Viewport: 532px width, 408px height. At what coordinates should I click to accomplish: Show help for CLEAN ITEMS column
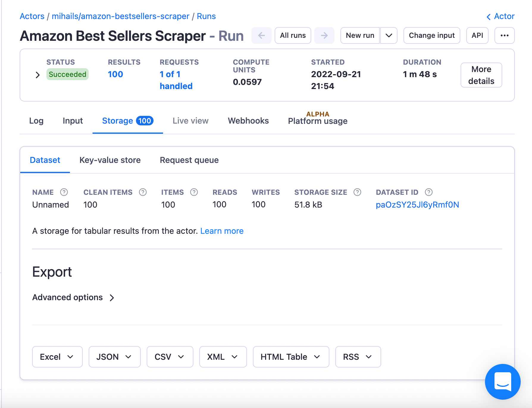pos(143,192)
